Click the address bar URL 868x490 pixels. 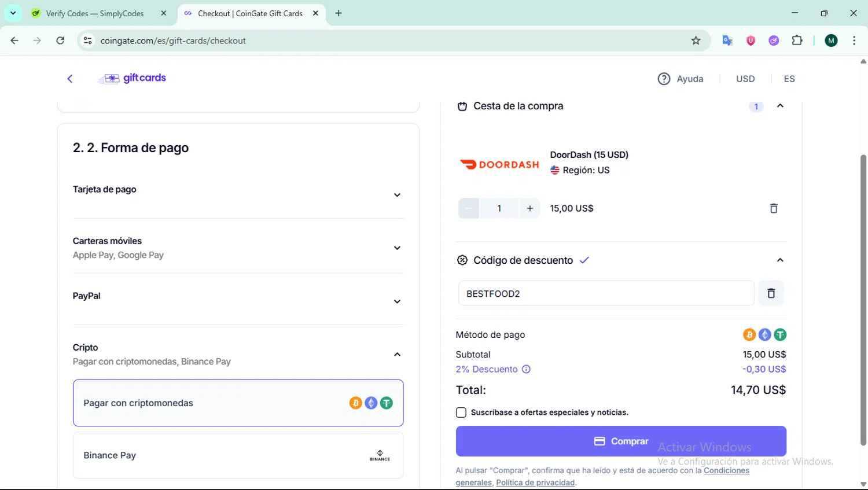point(173,40)
